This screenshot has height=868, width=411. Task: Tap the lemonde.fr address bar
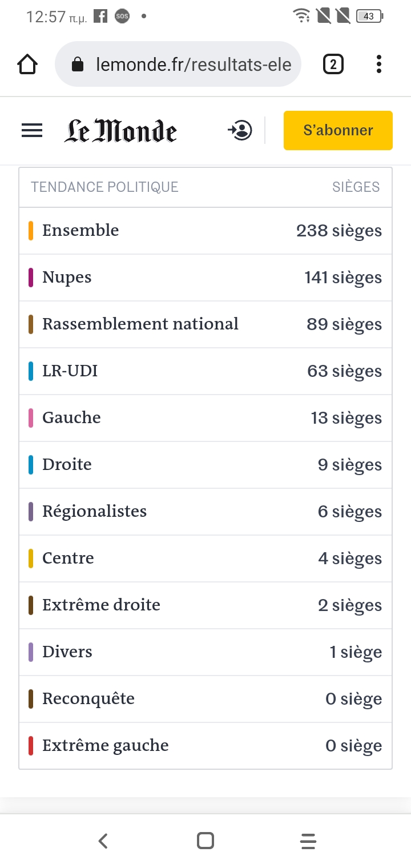tap(193, 65)
